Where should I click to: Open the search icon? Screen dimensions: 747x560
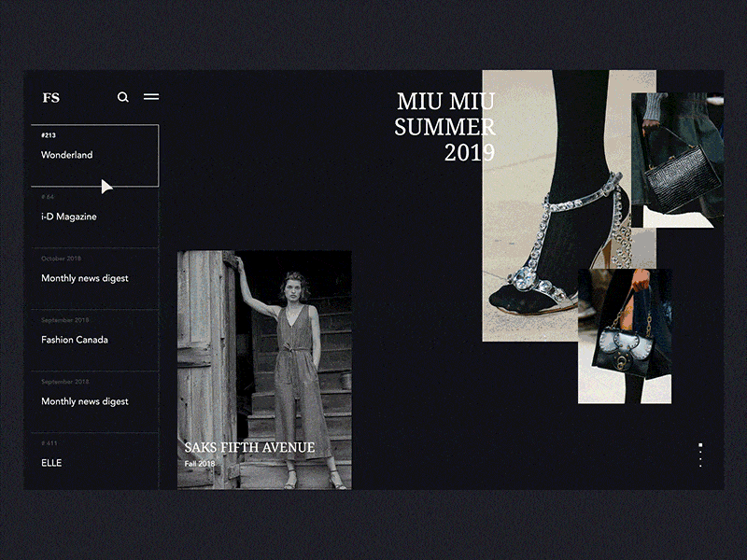click(x=123, y=97)
